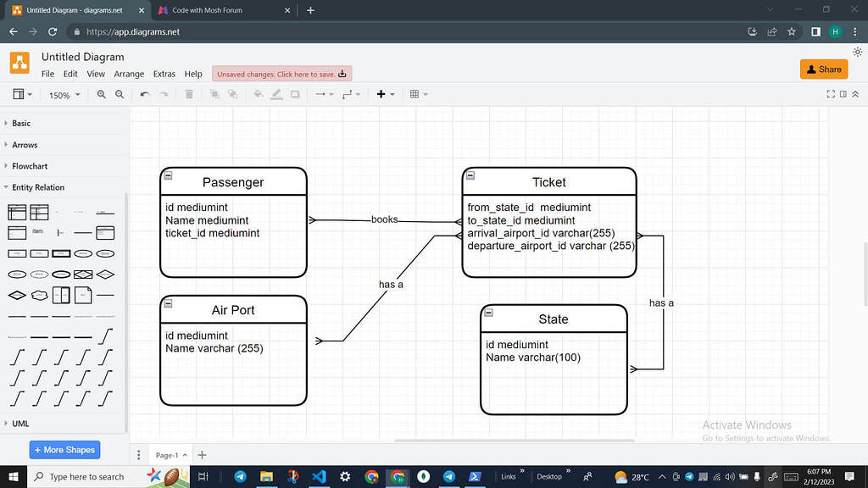The width and height of the screenshot is (868, 488).
Task: Toggle the Format panel visibility icon
Action: (843, 93)
